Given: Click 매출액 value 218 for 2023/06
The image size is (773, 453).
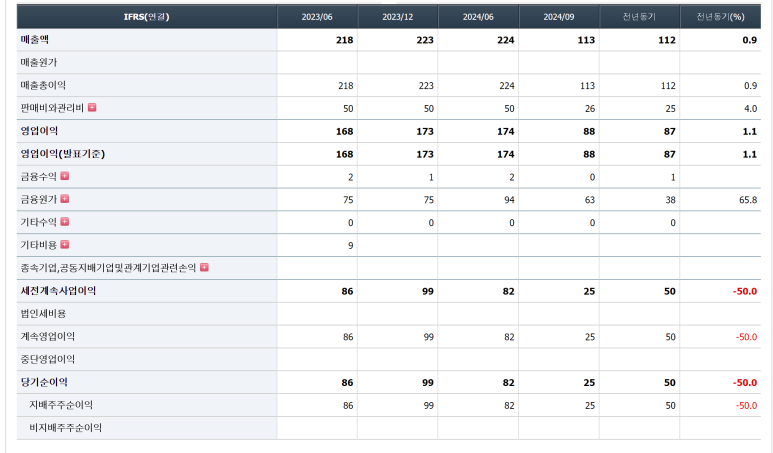Looking at the screenshot, I should coord(345,40).
